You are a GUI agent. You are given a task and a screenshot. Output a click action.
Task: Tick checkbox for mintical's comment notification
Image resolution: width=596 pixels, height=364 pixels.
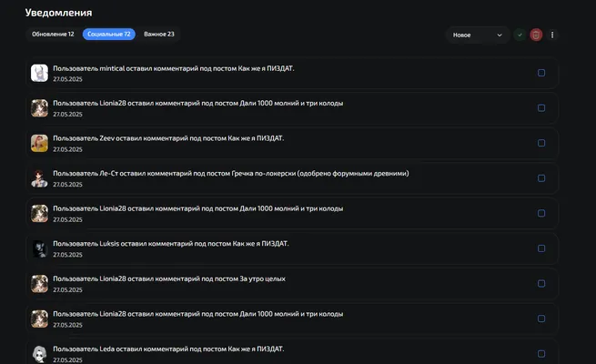click(541, 73)
